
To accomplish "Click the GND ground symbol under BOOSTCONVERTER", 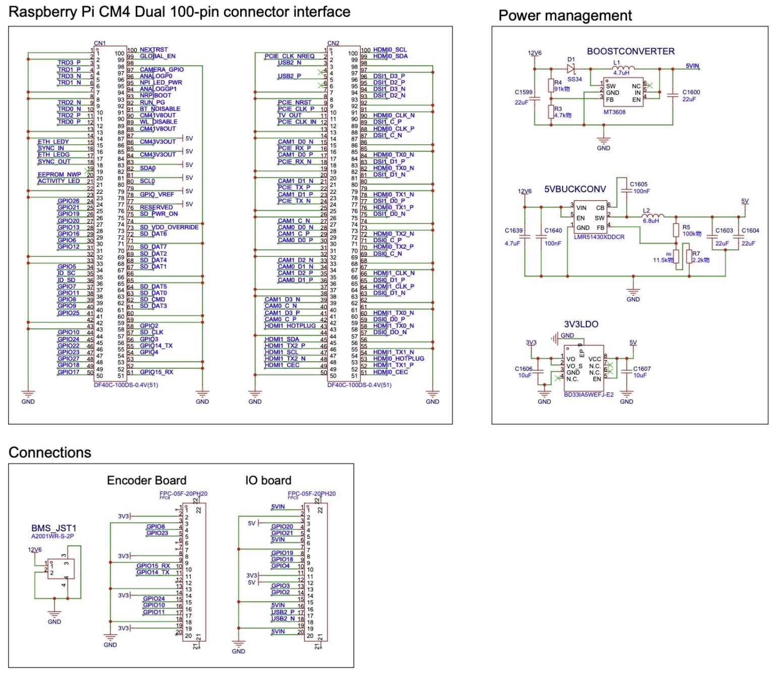I will (603, 140).
